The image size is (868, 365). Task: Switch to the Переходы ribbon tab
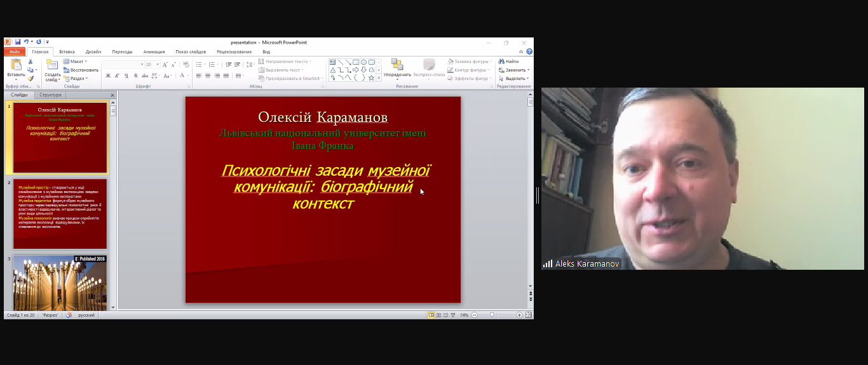[122, 52]
